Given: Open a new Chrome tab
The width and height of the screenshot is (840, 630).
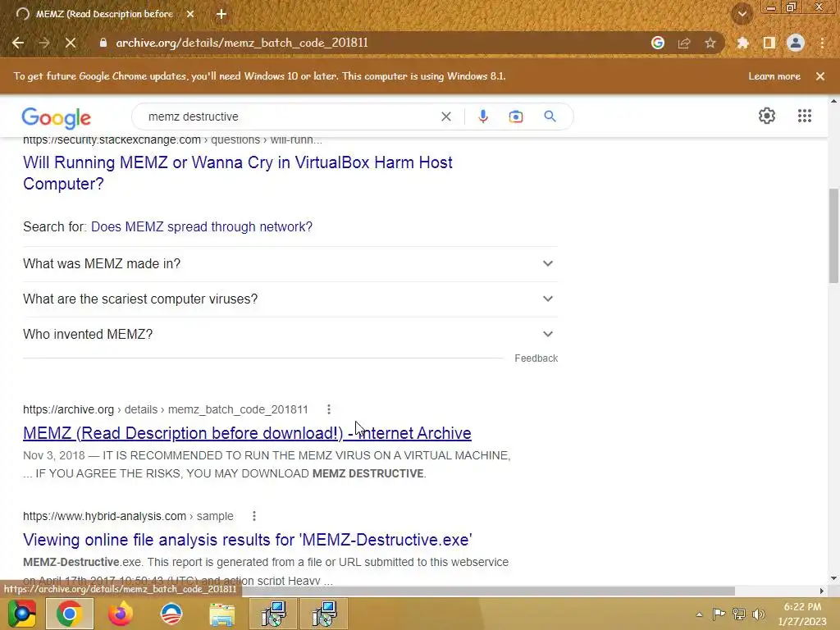Looking at the screenshot, I should 221,15.
